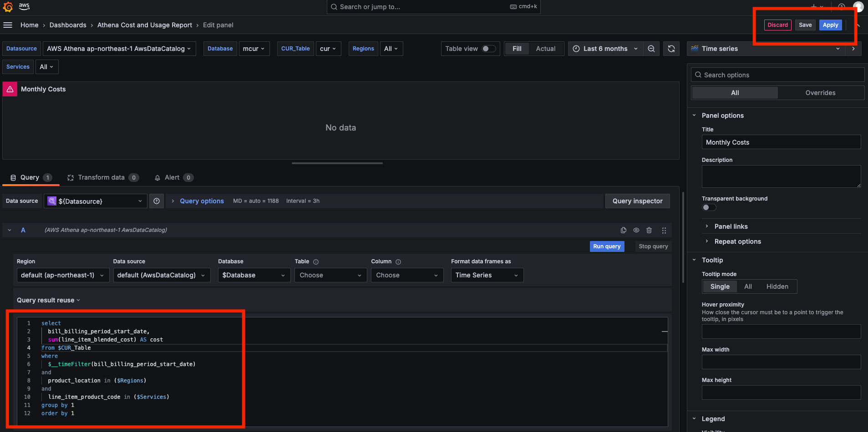
Task: Open the hamburger navigation menu
Action: [x=8, y=25]
